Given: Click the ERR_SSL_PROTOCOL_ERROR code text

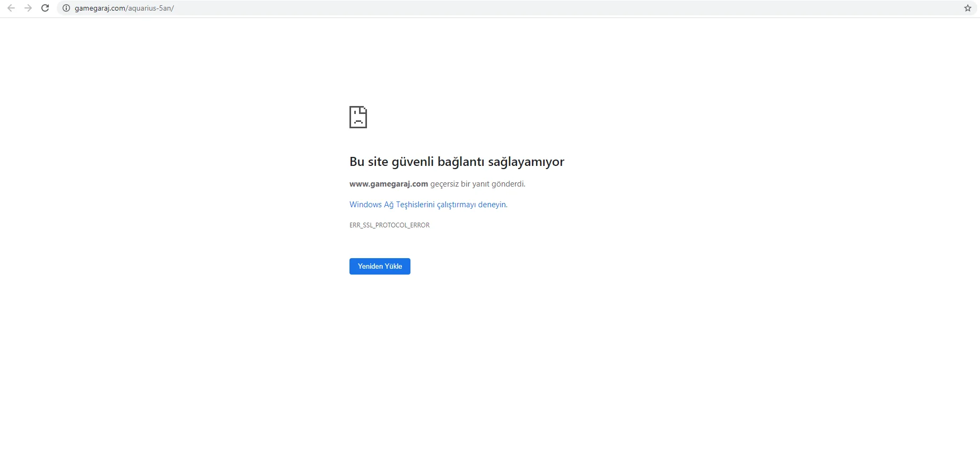Looking at the screenshot, I should (x=389, y=225).
